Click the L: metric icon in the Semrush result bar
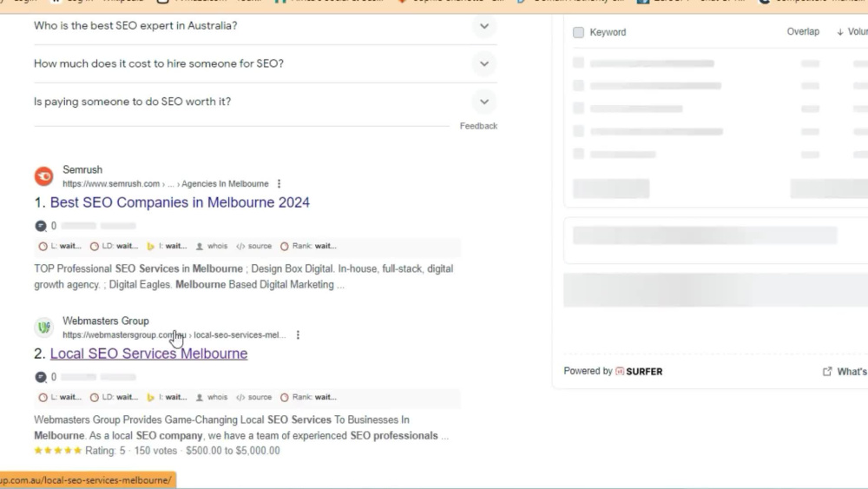This screenshot has width=868, height=489. click(x=43, y=247)
